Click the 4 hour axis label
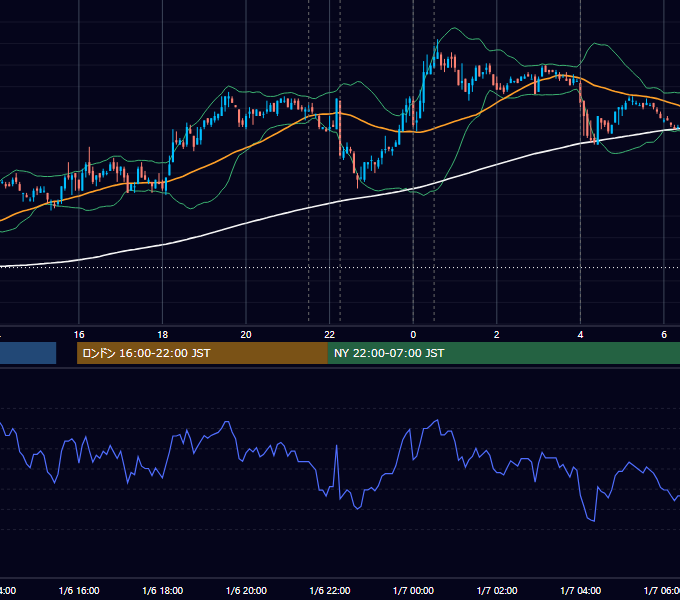This screenshot has width=680, height=600. pos(580,334)
